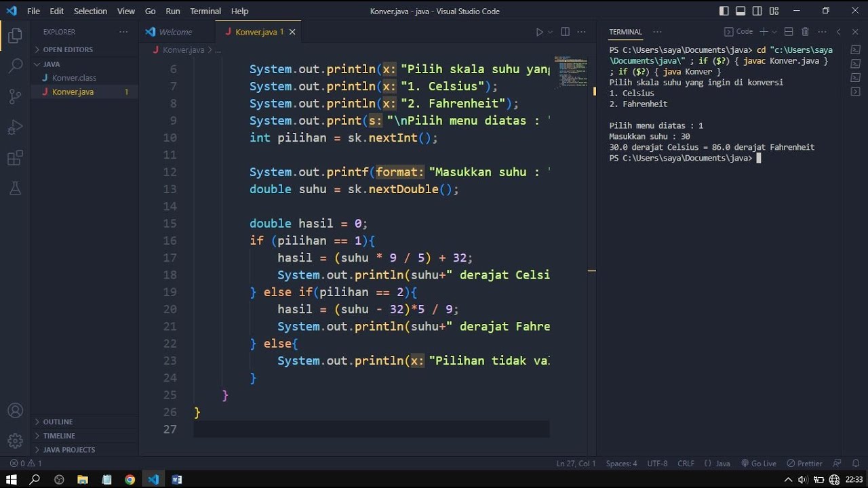The height and width of the screenshot is (488, 868).
Task: Close the terminal panel
Action: (855, 32)
